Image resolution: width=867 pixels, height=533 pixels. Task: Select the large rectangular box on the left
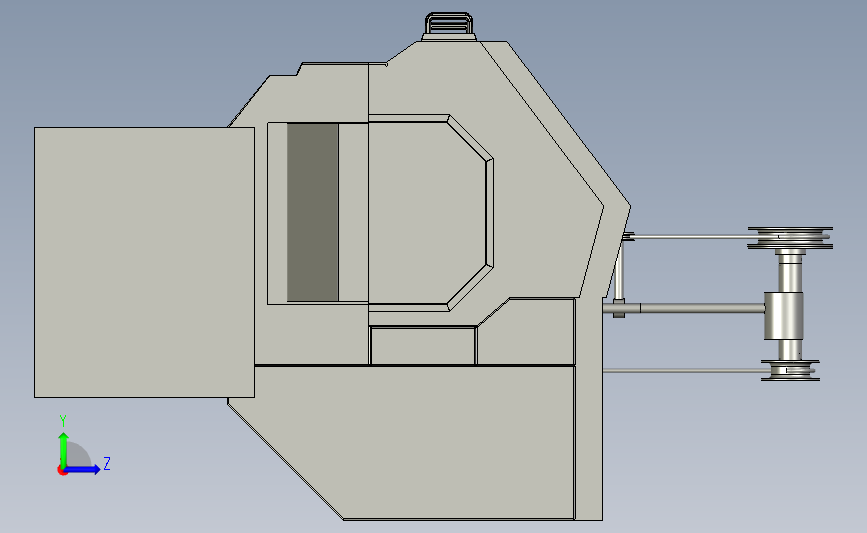pos(144,262)
